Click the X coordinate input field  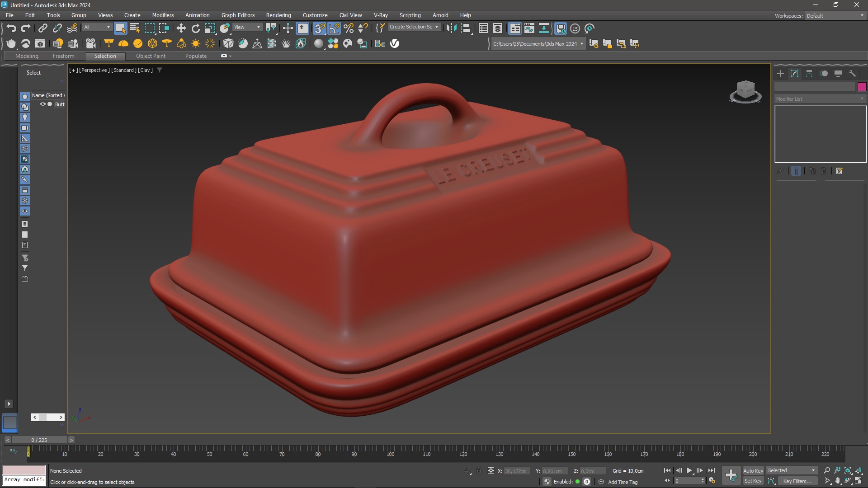tap(516, 471)
